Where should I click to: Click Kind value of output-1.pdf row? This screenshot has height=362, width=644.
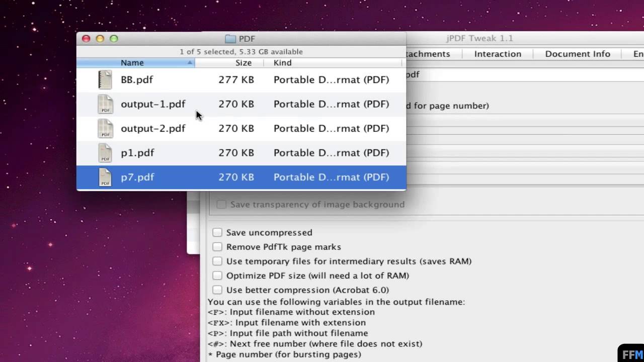(x=331, y=104)
